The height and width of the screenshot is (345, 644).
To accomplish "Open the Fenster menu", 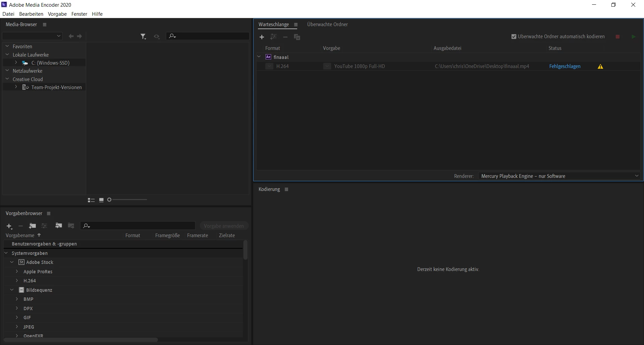I will tap(79, 14).
